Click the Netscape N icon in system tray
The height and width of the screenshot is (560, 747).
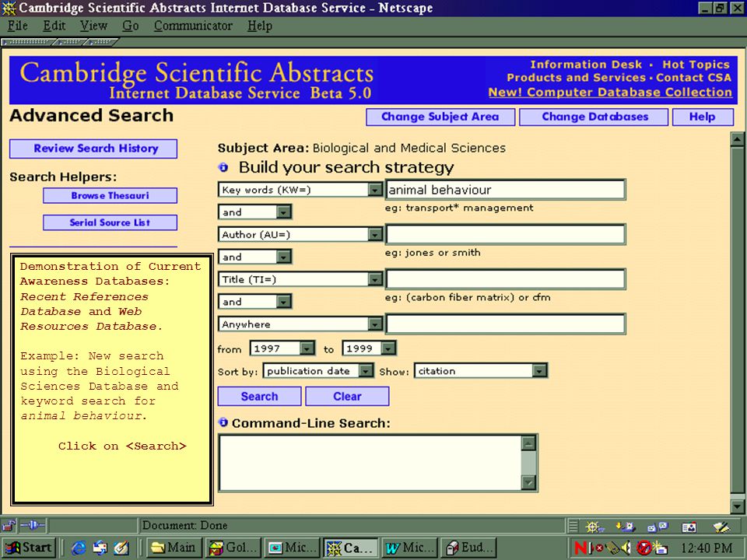tap(580, 548)
